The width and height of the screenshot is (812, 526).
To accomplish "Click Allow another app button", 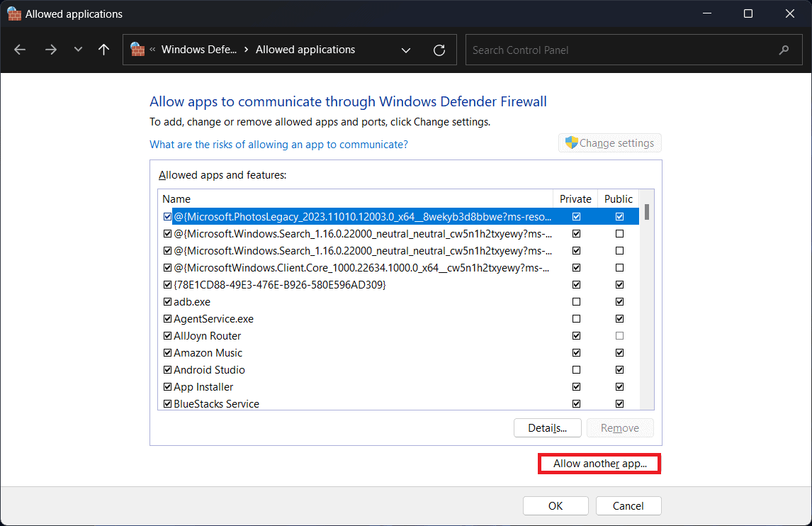I will click(x=599, y=464).
